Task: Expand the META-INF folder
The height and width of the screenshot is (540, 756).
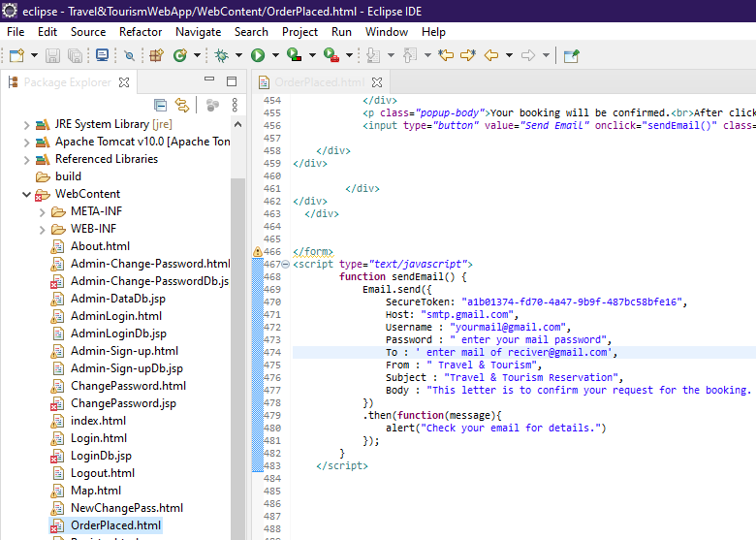Action: coord(42,211)
